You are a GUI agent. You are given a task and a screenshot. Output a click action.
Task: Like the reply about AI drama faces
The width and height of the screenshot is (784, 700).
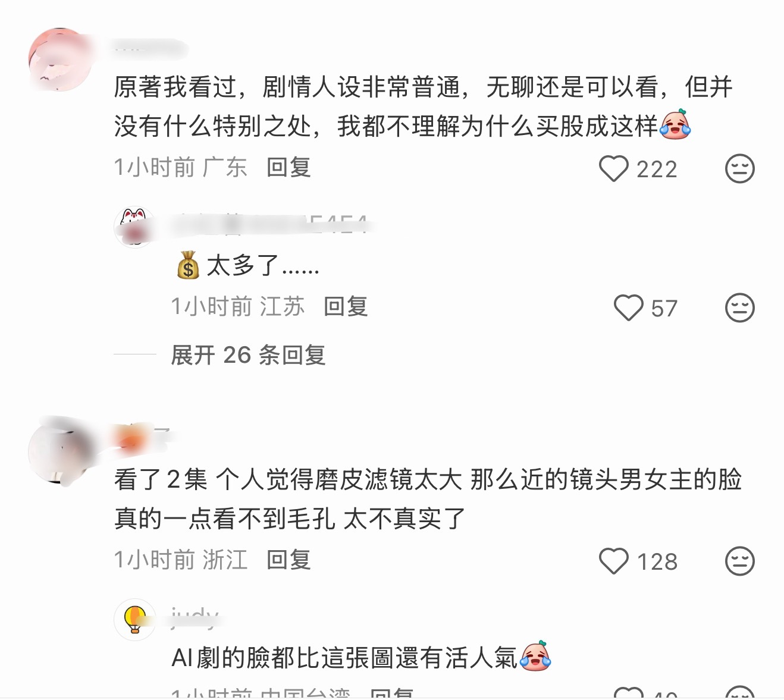tap(629, 693)
